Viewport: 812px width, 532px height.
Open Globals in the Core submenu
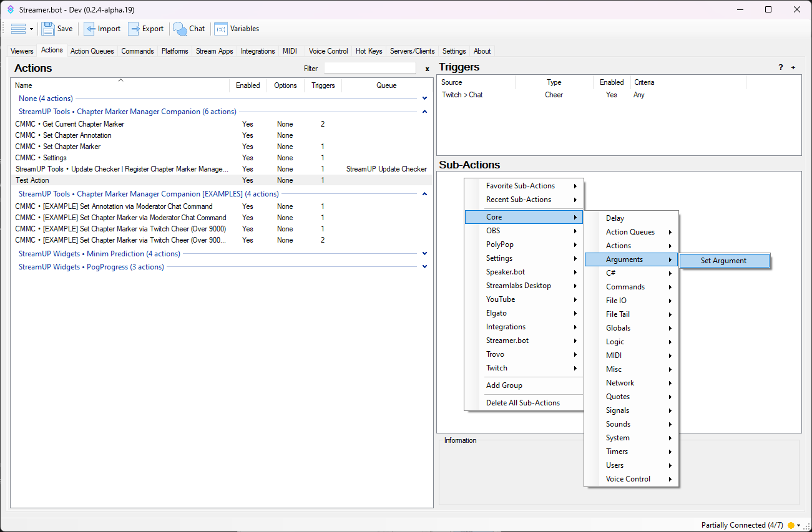[x=631, y=328]
